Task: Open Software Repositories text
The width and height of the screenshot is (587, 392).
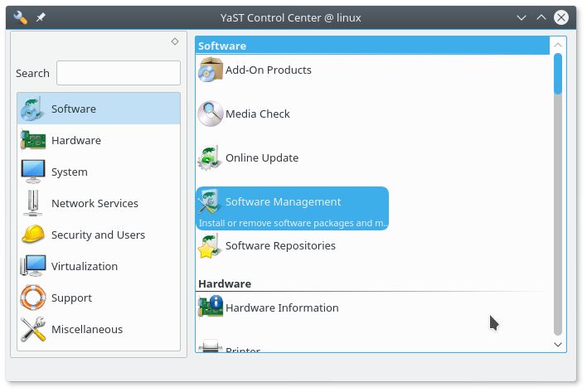Action: tap(280, 246)
